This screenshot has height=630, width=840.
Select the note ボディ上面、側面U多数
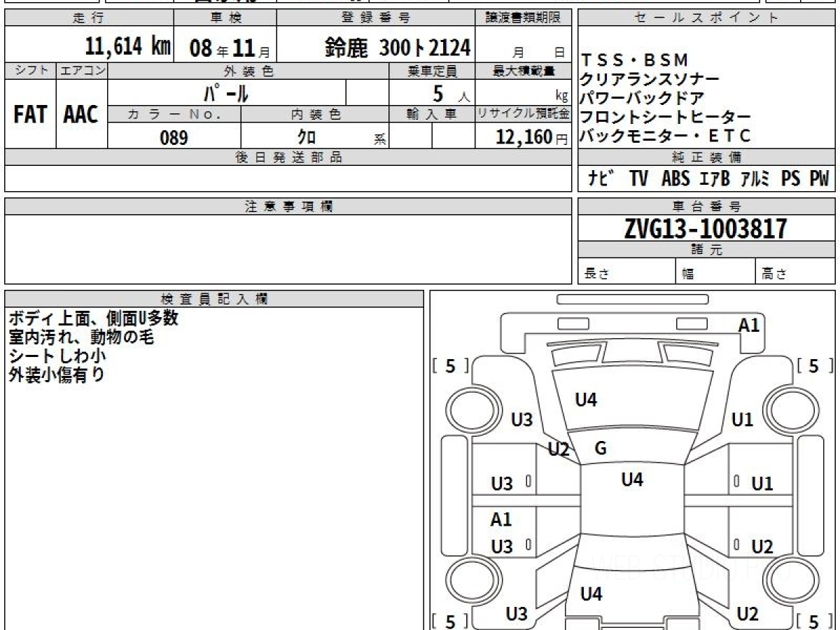point(94,318)
